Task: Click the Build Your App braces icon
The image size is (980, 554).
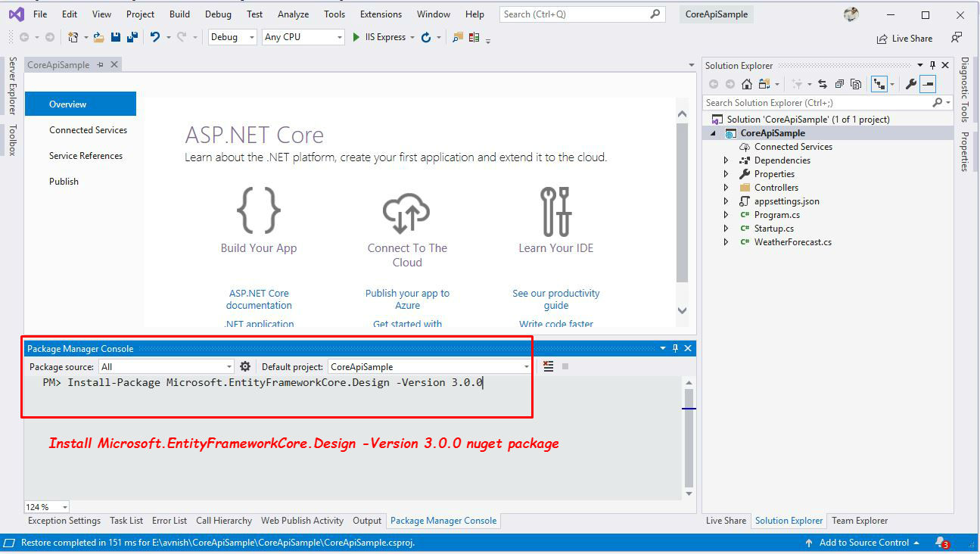Action: tap(259, 210)
